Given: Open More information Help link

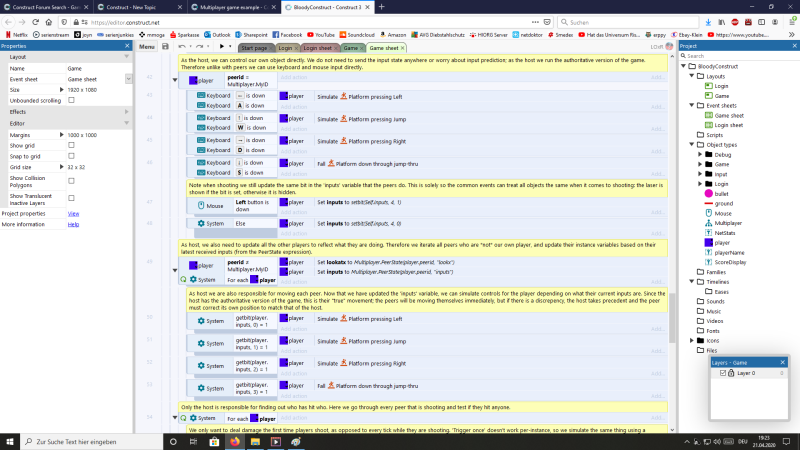Looking at the screenshot, I should pyautogui.click(x=73, y=224).
